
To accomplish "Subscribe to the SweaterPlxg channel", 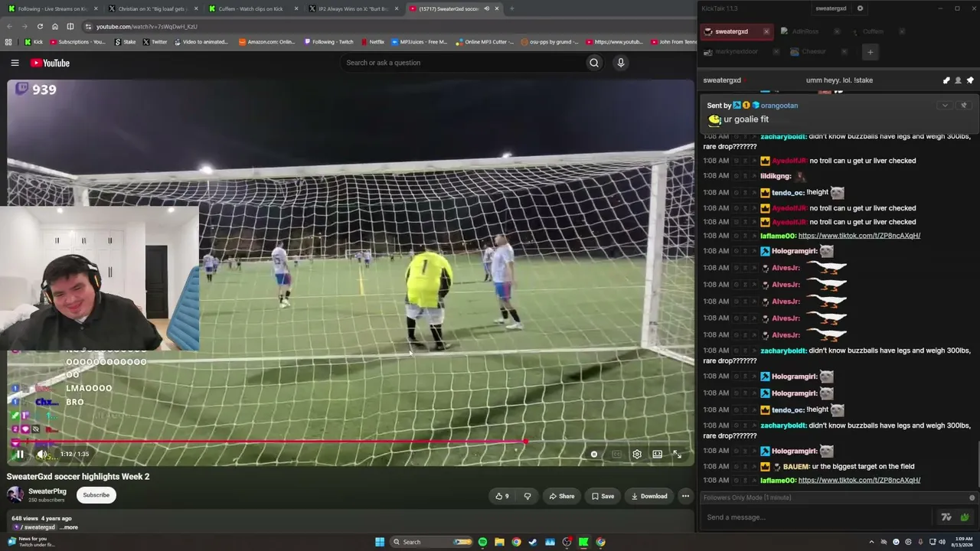I will pyautogui.click(x=96, y=495).
